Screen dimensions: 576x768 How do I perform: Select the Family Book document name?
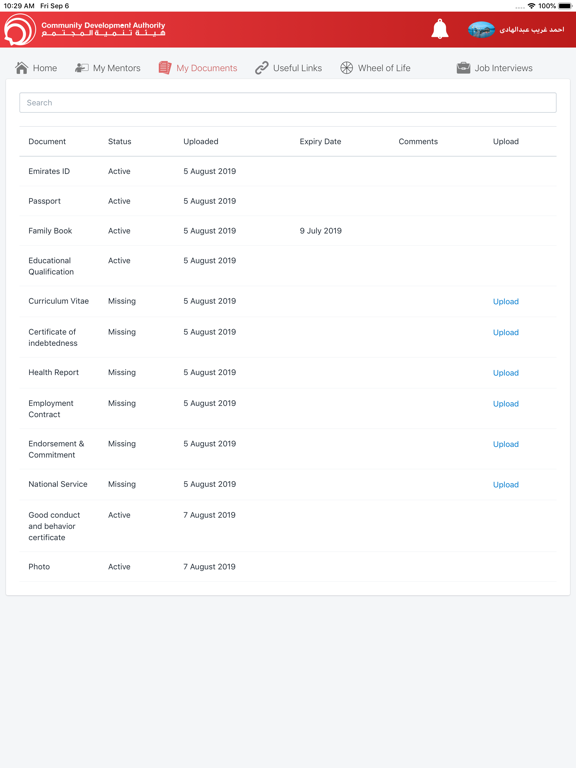pos(50,231)
